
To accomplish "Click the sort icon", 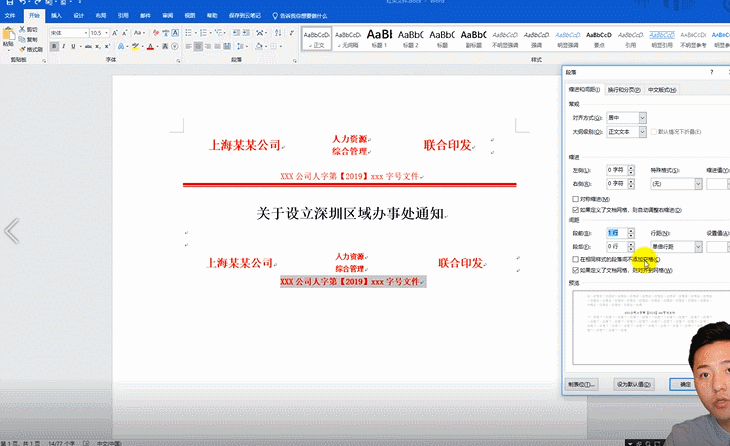I will click(278, 33).
